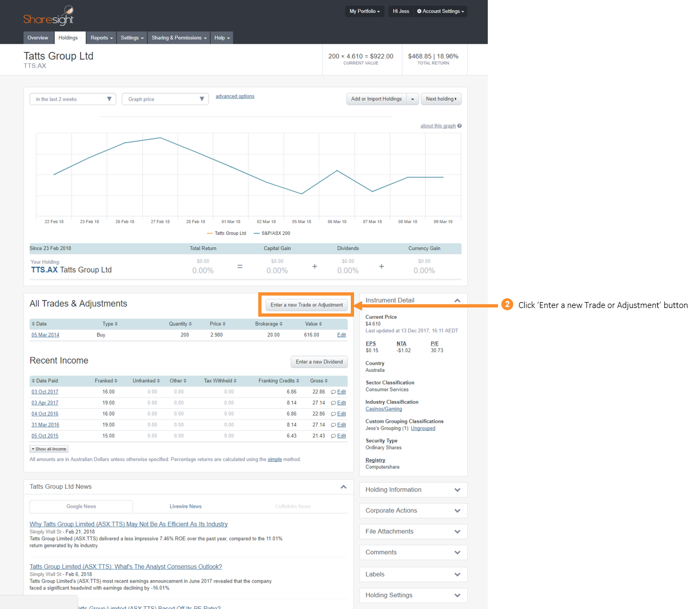Click the Tatts Group Ltd legend entry
Viewport: 700px width, 609px height.
(x=226, y=233)
